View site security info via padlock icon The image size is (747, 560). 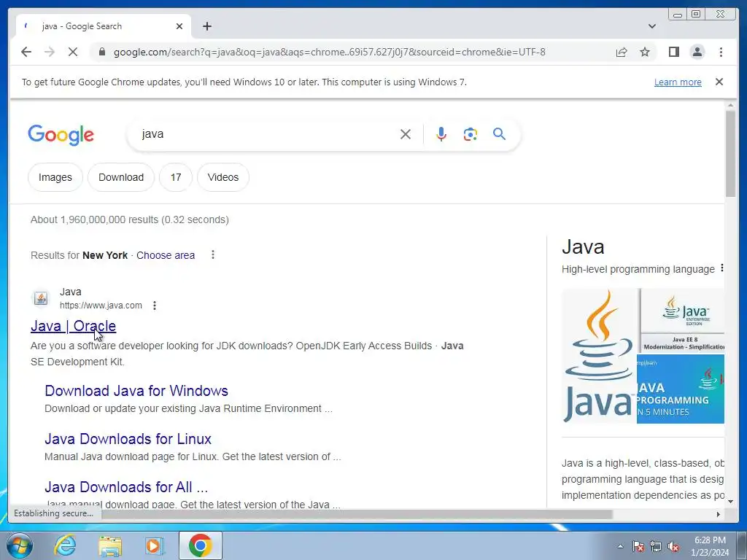click(x=101, y=52)
